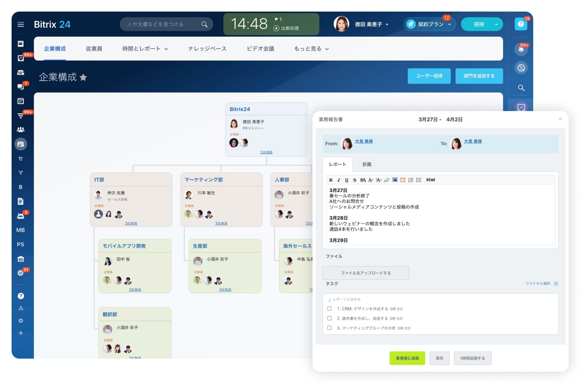Expand 時間とレポート menu
The width and height of the screenshot is (588, 391).
pyautogui.click(x=145, y=49)
